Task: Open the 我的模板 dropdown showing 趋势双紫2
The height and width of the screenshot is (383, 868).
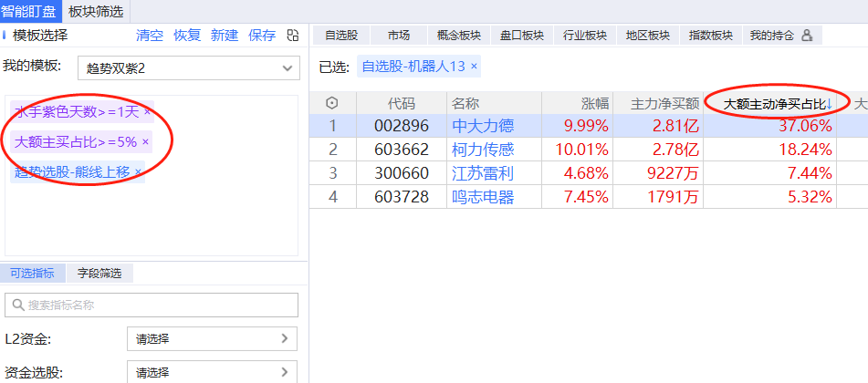Action: pos(189,68)
